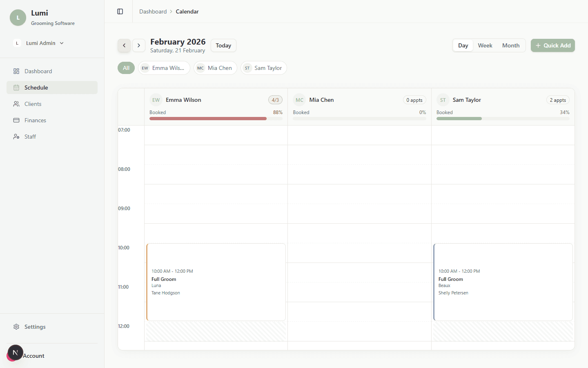Go to the next day with the right chevron
The height and width of the screenshot is (368, 588).
pyautogui.click(x=139, y=45)
